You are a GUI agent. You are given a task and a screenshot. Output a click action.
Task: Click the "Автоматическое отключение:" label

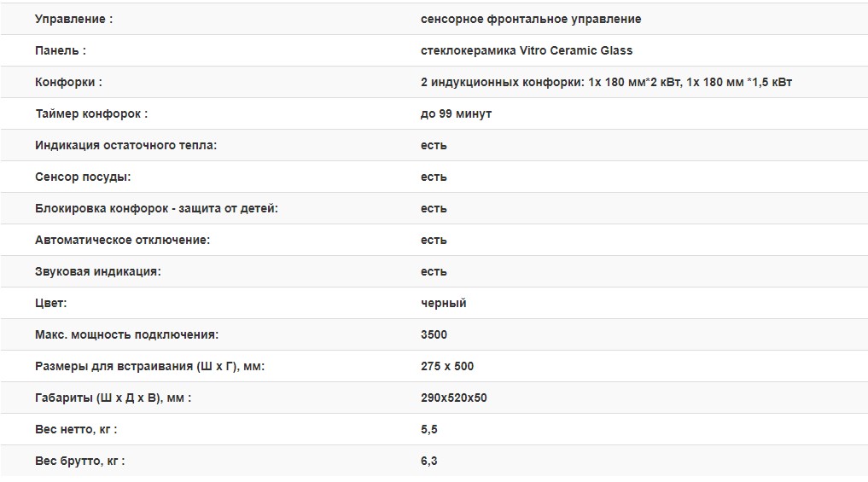[x=122, y=240]
